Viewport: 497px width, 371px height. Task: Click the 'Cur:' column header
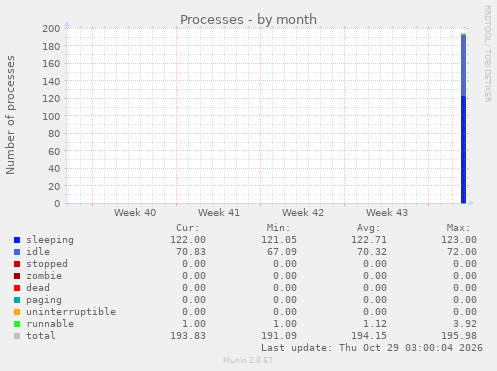[x=188, y=228]
